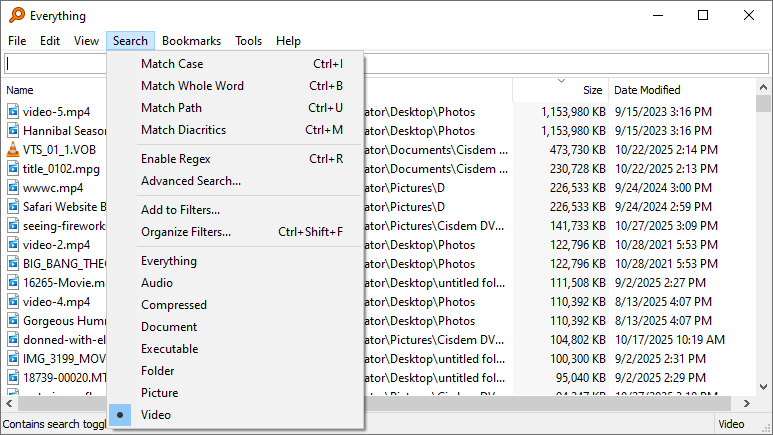Click the vertical scrollbar thumb

pyautogui.click(x=763, y=104)
